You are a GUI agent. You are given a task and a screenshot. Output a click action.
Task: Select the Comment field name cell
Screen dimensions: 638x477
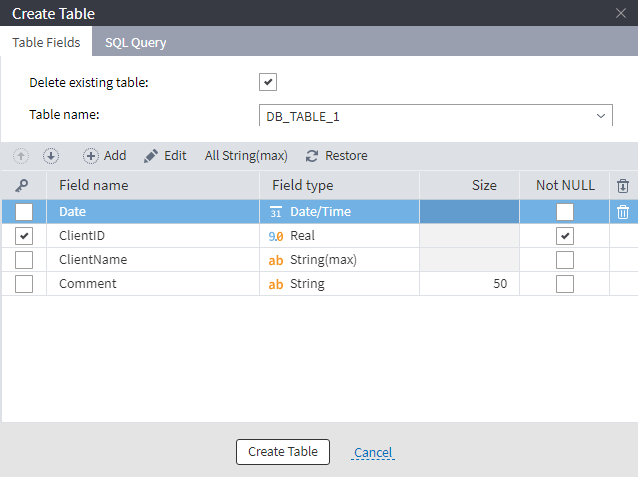(x=153, y=284)
